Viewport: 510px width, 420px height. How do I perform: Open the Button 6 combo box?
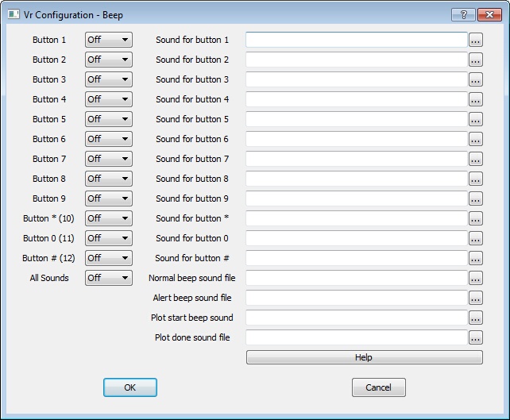(x=109, y=139)
